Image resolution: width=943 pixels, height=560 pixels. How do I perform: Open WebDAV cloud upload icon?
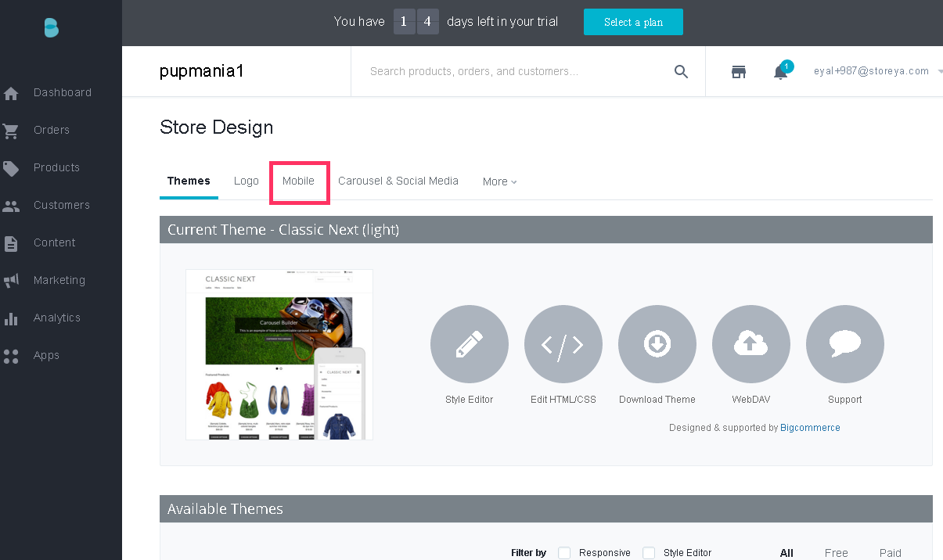click(x=751, y=344)
